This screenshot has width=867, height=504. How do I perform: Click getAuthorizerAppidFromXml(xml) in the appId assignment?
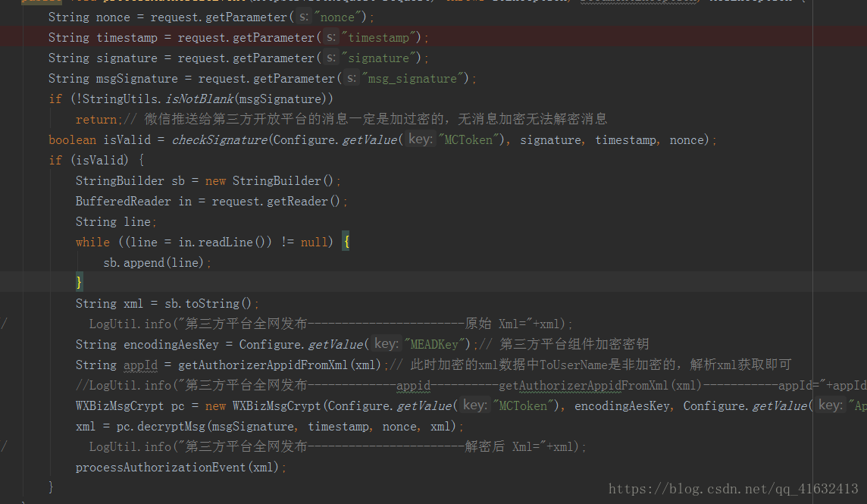(280, 365)
